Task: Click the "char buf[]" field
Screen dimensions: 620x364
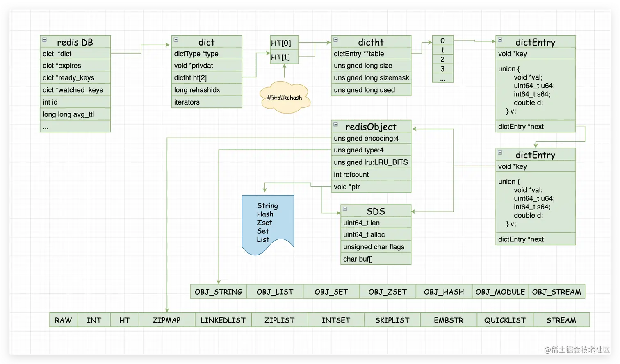Action: coord(376,259)
